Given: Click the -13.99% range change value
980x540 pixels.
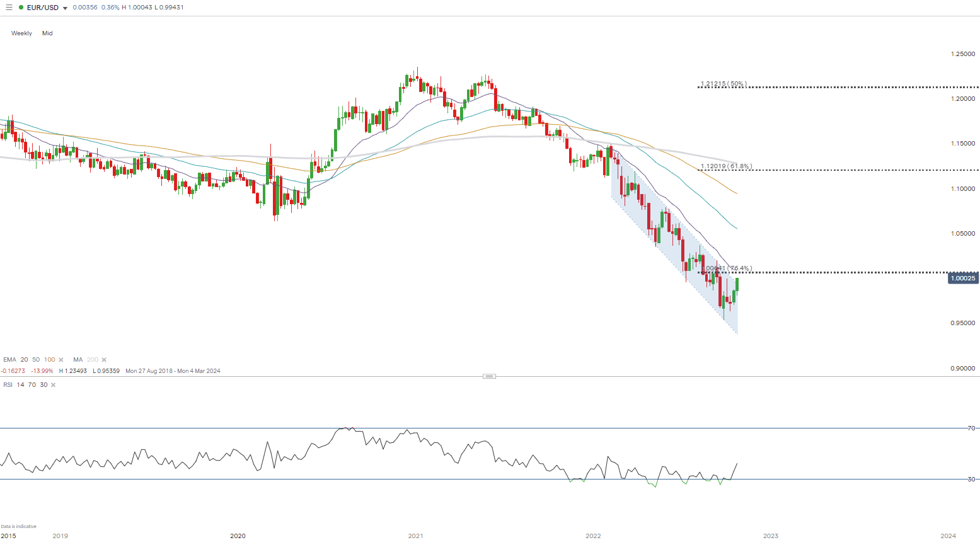Looking at the screenshot, I should 42,371.
